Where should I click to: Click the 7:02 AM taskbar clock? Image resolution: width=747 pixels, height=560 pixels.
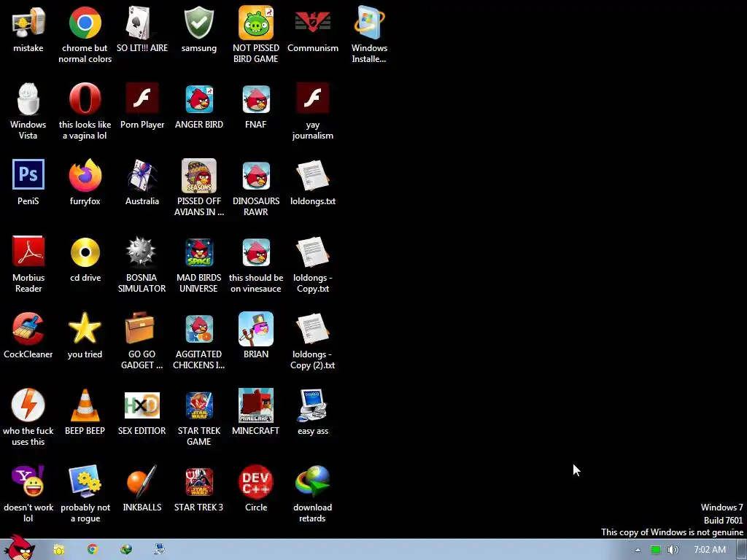tap(710, 550)
